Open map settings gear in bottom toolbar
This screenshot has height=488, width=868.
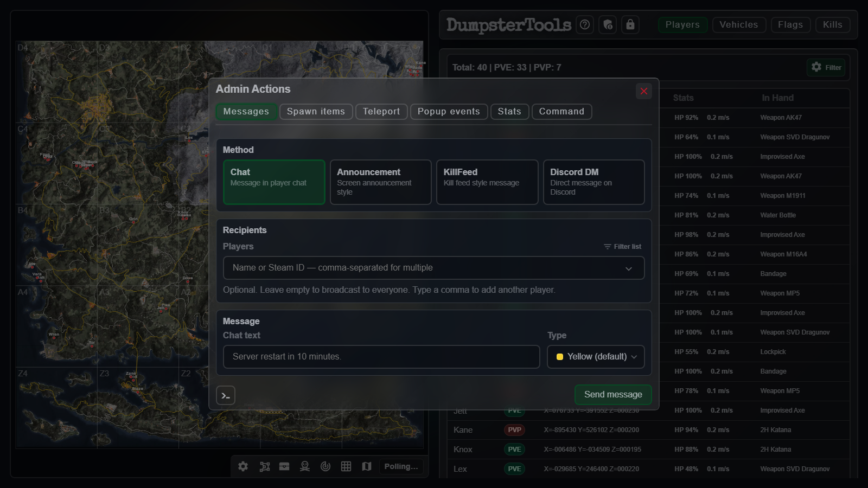pyautogui.click(x=243, y=466)
